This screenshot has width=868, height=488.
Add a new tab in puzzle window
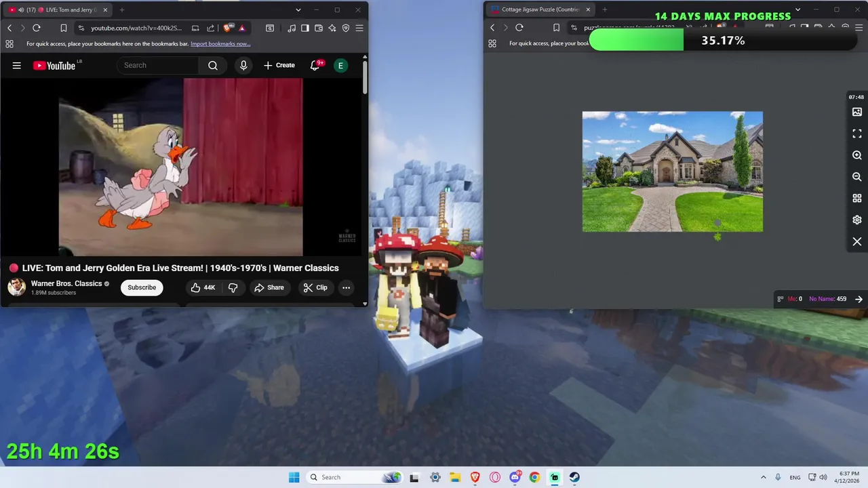pyautogui.click(x=605, y=9)
